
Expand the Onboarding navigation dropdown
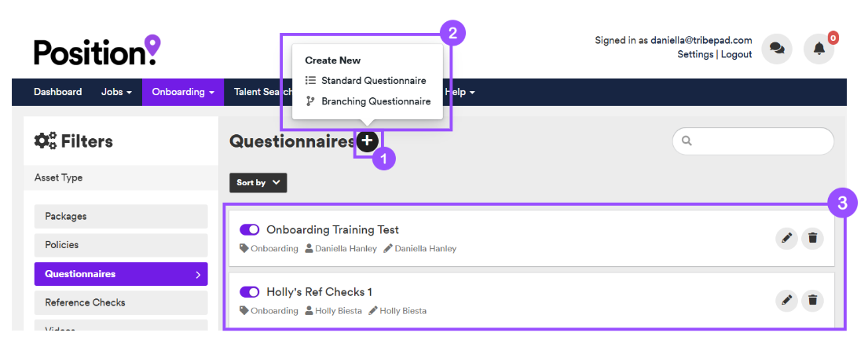(x=183, y=92)
